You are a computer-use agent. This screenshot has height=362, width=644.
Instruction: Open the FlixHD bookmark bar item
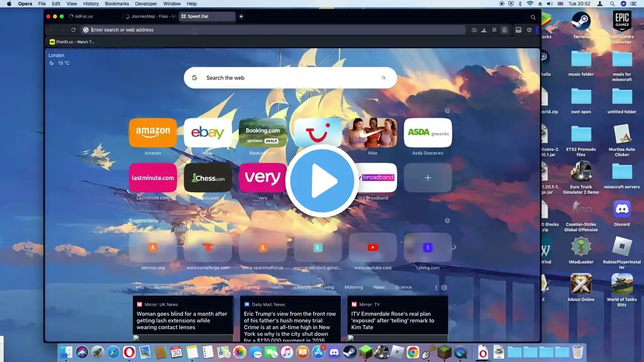coord(72,42)
